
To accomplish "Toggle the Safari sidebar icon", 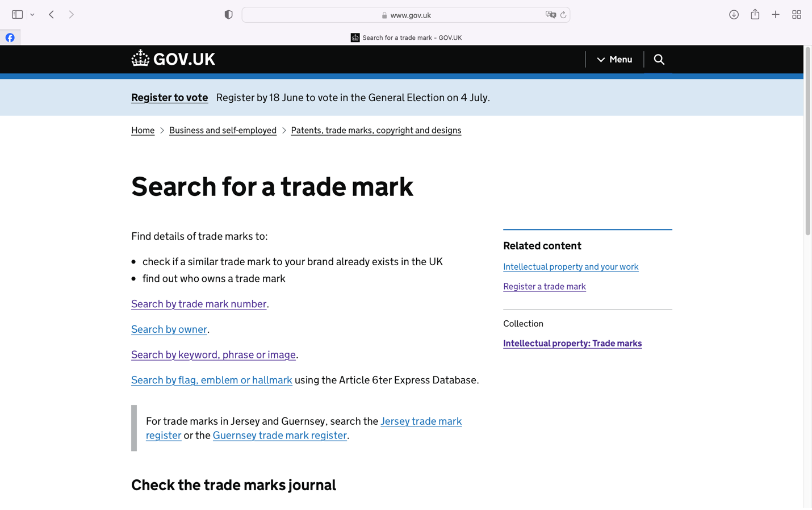I will 17,15.
